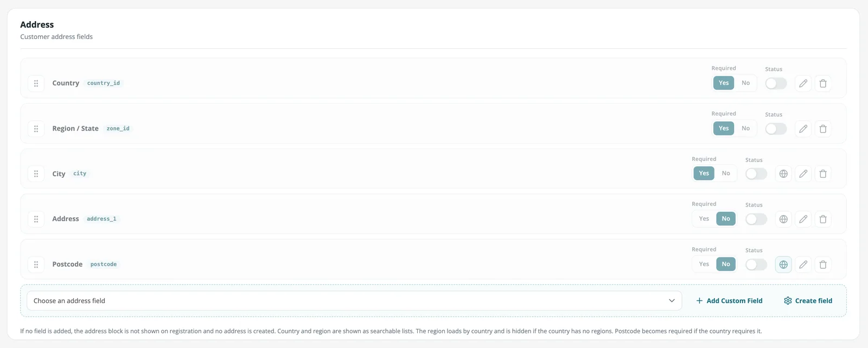Viewport: 868px width, 348px height.
Task: Open the globe icon for Postcode field
Action: pyautogui.click(x=783, y=265)
